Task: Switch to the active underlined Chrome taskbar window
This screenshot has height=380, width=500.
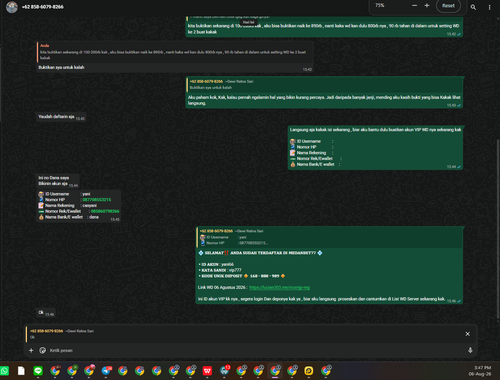Action: pos(275,371)
